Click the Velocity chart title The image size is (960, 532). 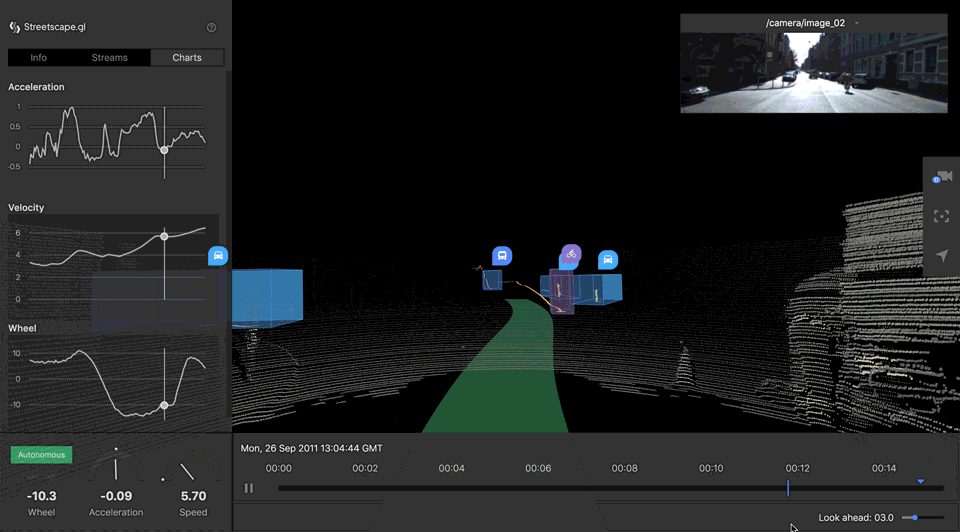pos(26,208)
